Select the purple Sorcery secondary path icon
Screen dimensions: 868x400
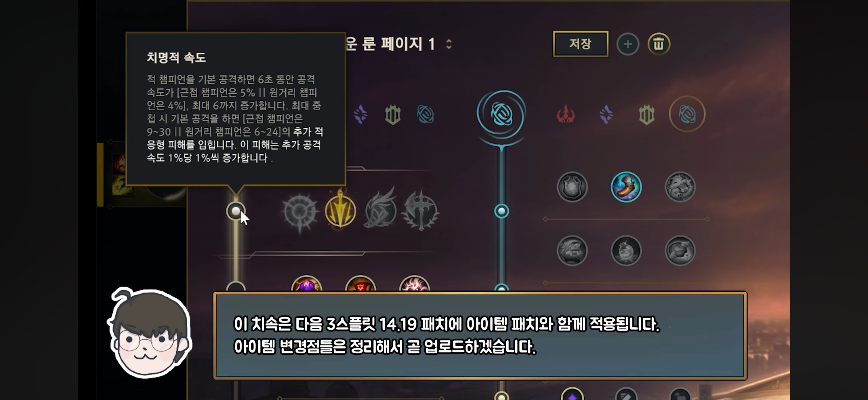pos(606,114)
